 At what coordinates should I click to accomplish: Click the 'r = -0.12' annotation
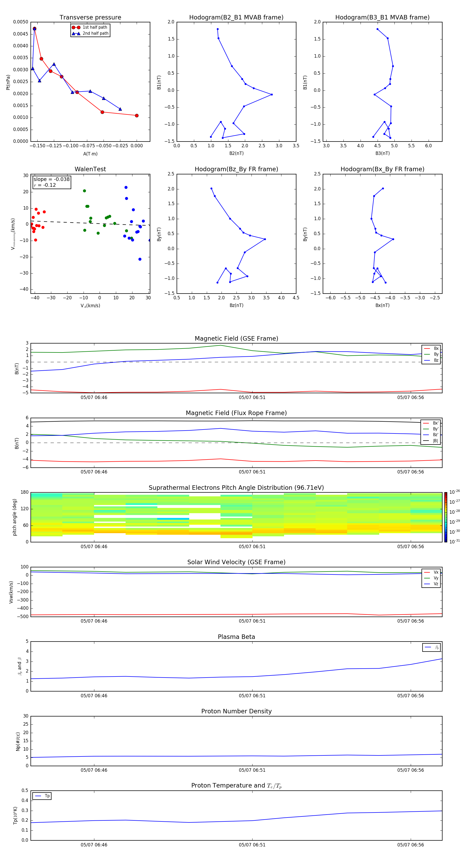point(45,185)
